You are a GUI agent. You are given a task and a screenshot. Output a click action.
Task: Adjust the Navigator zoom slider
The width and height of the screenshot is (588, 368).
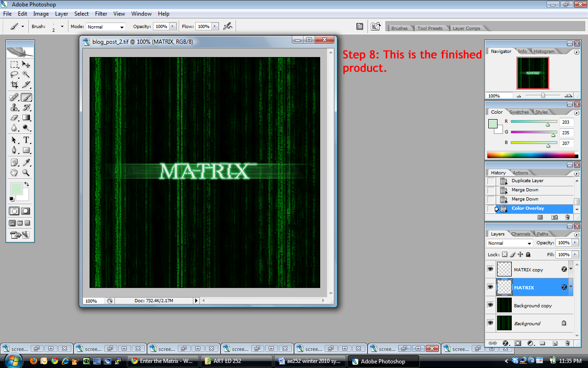543,96
